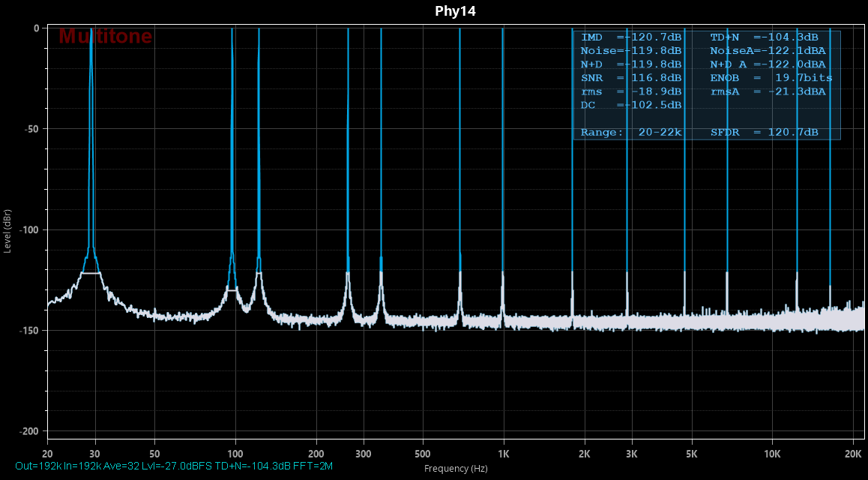Click the 0 tick on the level axis
Image resolution: width=868 pixels, height=480 pixels.
coord(37,28)
